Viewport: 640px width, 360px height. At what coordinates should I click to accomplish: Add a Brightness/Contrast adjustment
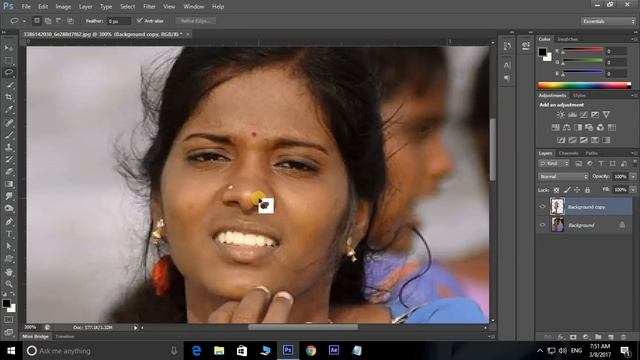[x=561, y=115]
